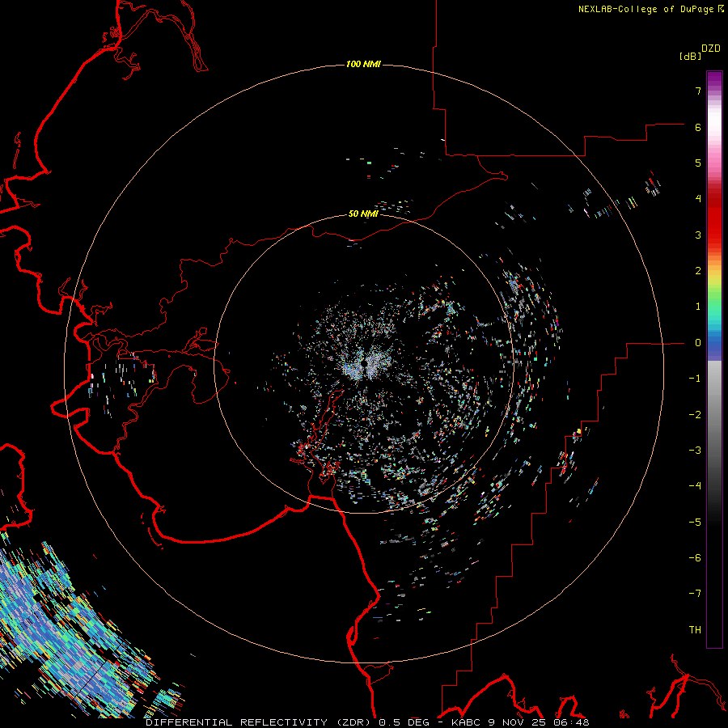The width and height of the screenshot is (728, 728).
Task: Click the -1 dB scale label
Action: coord(695,379)
